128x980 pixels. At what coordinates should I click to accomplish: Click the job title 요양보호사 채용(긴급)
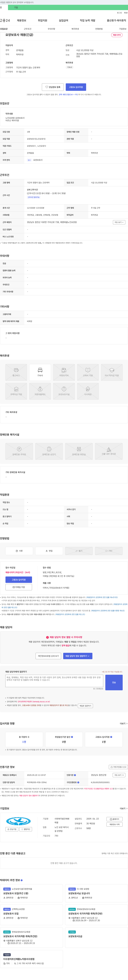[x=19, y=35]
